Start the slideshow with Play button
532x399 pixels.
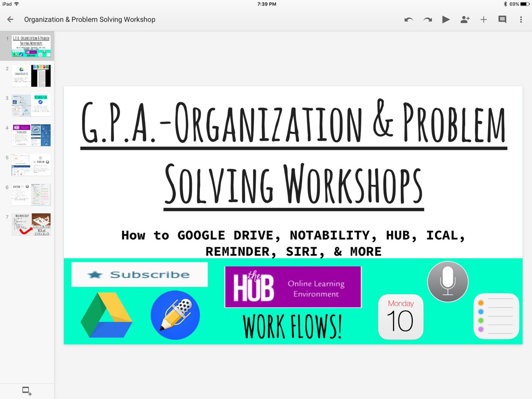click(446, 20)
